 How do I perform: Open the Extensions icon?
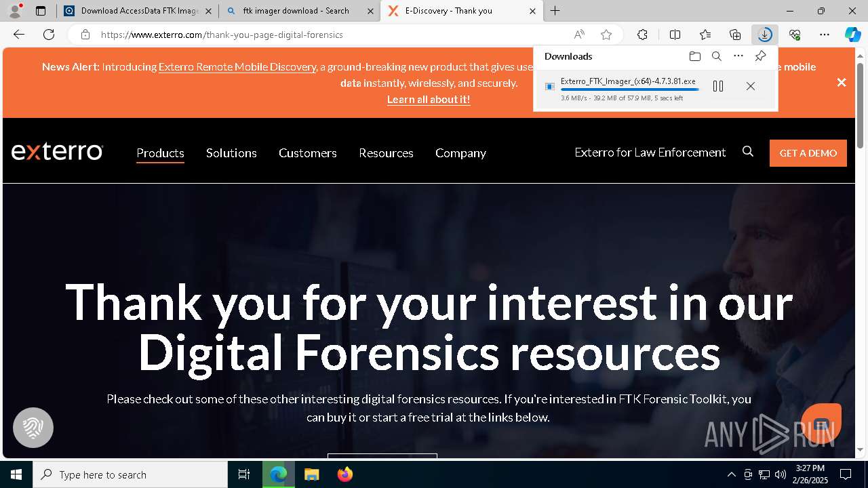[x=642, y=35]
